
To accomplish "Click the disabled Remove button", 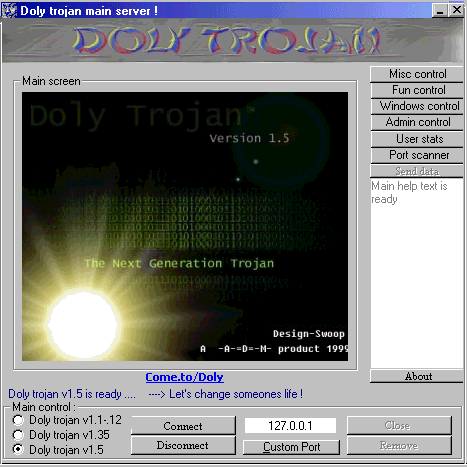I will pyautogui.click(x=399, y=446).
